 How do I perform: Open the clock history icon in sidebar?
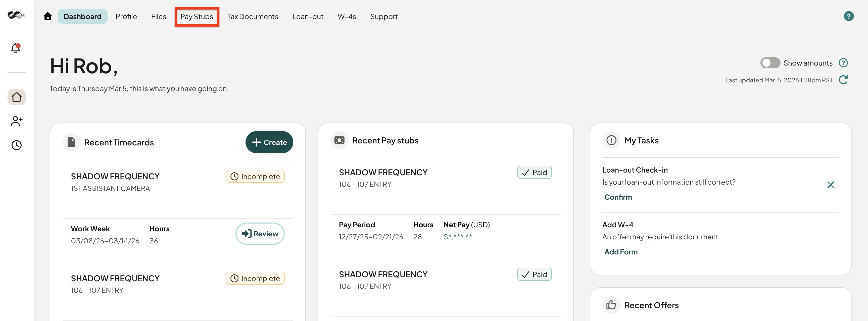coord(17,145)
